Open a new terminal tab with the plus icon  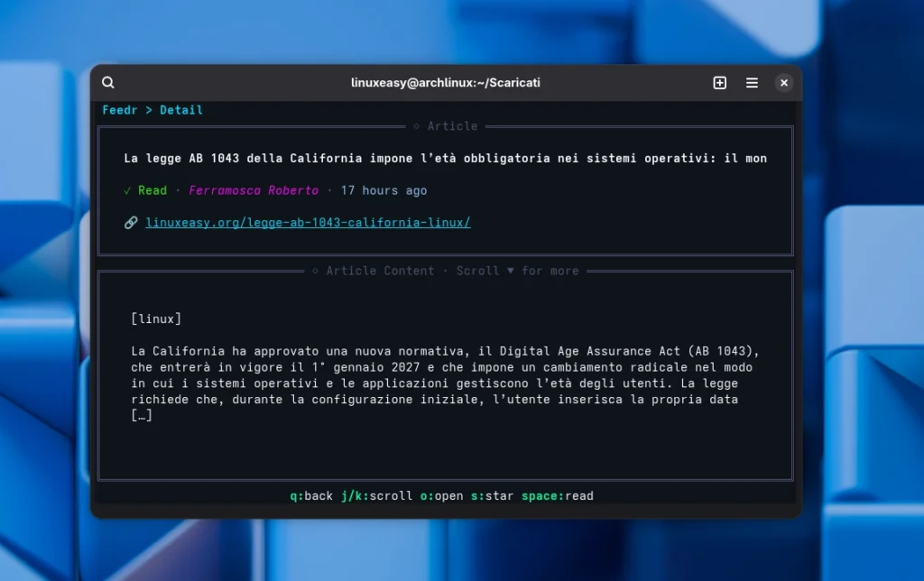pos(719,82)
